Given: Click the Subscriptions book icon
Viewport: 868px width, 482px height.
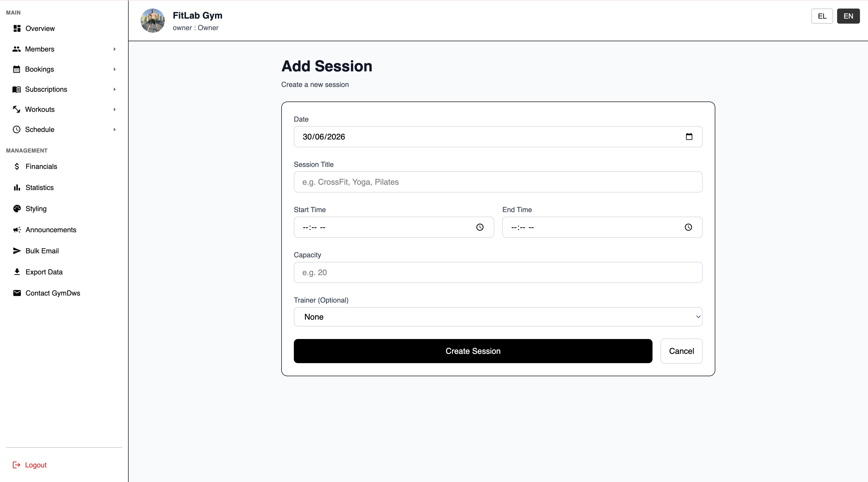Looking at the screenshot, I should tap(17, 89).
